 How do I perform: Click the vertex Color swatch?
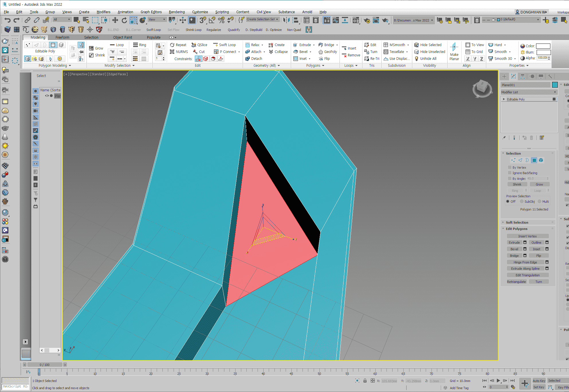click(543, 46)
